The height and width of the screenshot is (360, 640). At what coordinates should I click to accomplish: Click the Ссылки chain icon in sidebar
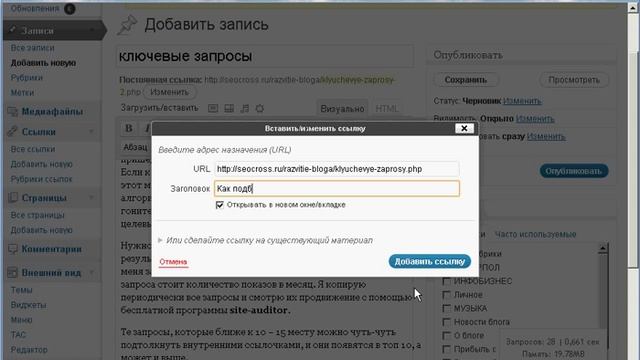click(13, 131)
